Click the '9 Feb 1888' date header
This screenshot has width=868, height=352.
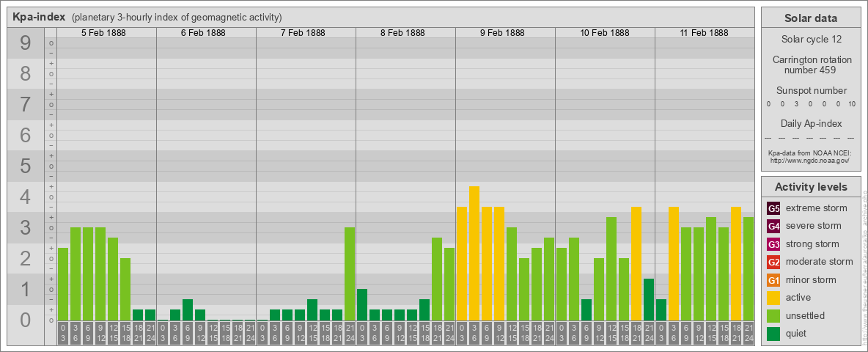pyautogui.click(x=502, y=33)
